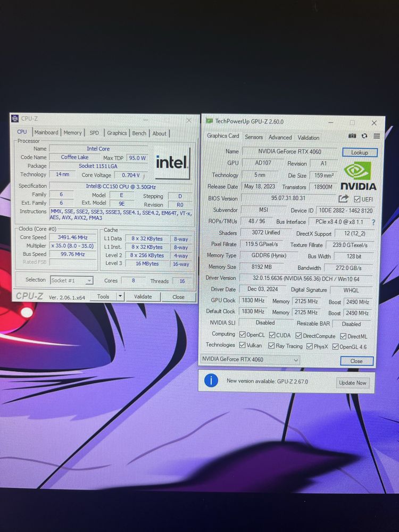This screenshot has height=532, width=399.
Task: Switch to the Mainboard tab
Action: point(46,132)
